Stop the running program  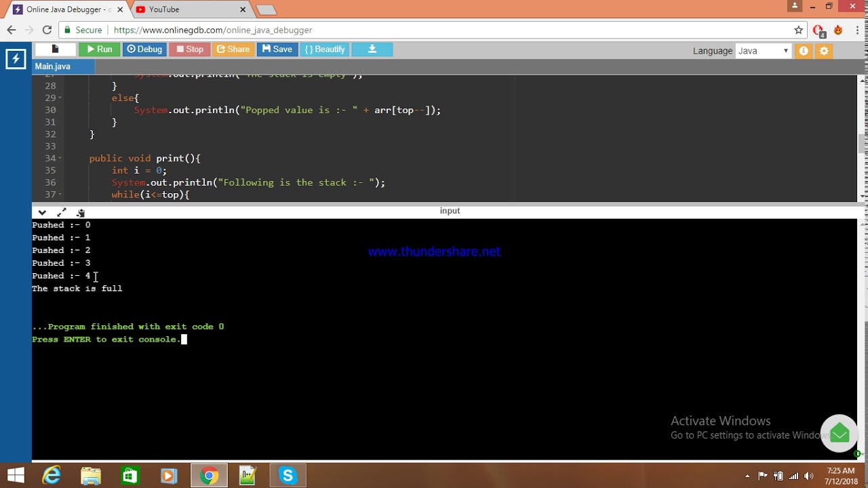tap(189, 49)
